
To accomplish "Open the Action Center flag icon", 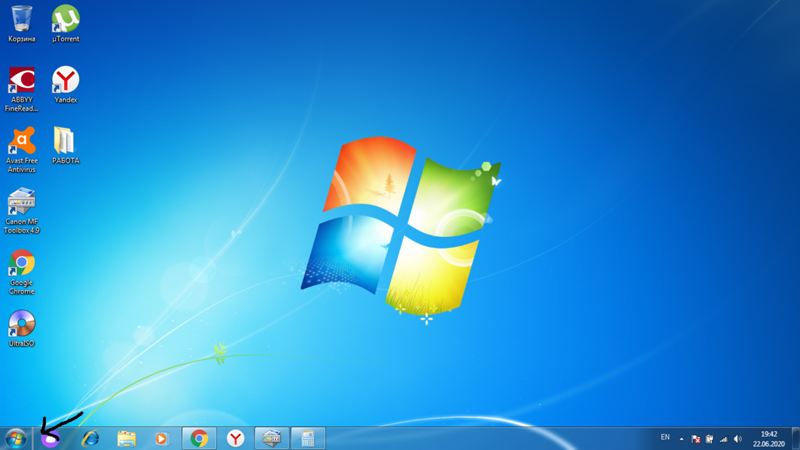I will tap(695, 439).
